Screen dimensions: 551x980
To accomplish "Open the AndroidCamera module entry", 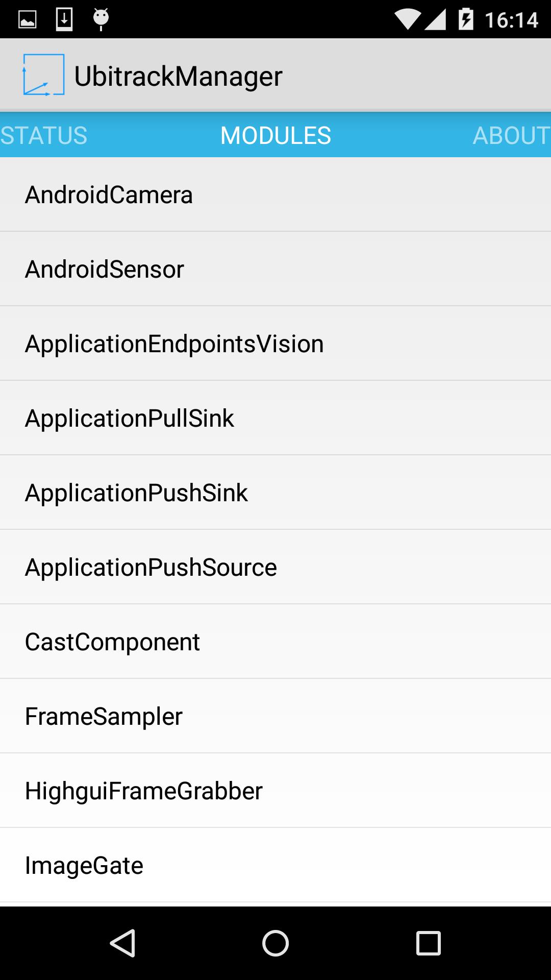I will click(275, 194).
